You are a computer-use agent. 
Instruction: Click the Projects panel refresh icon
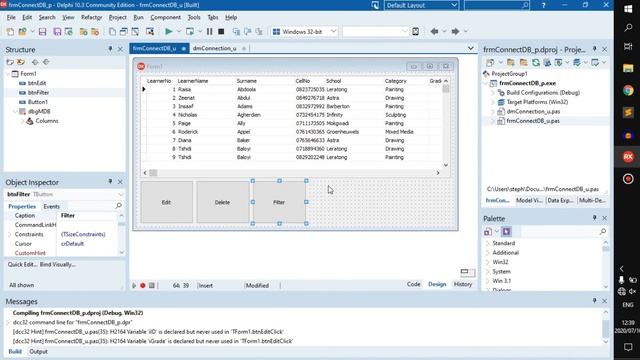point(536,62)
